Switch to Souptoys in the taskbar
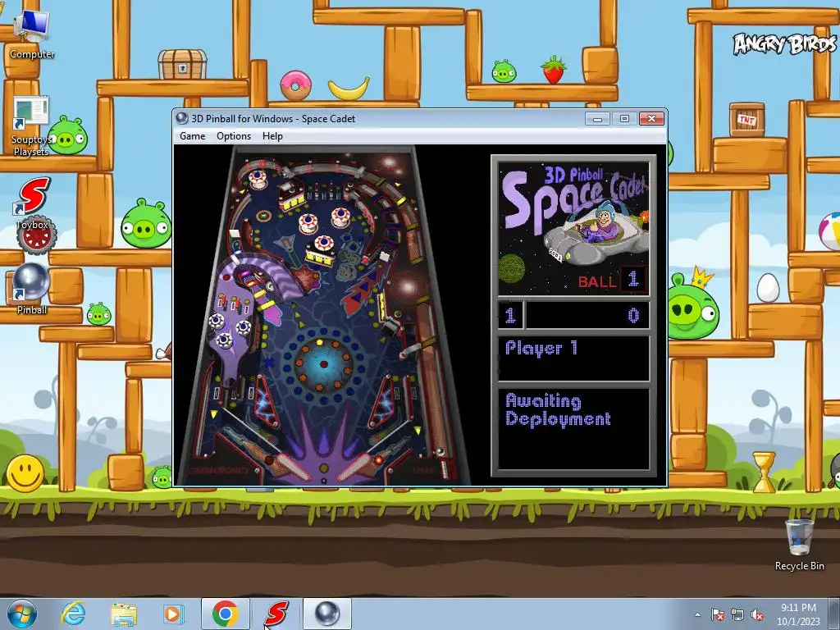Screen dimensions: 840x630 point(276,614)
